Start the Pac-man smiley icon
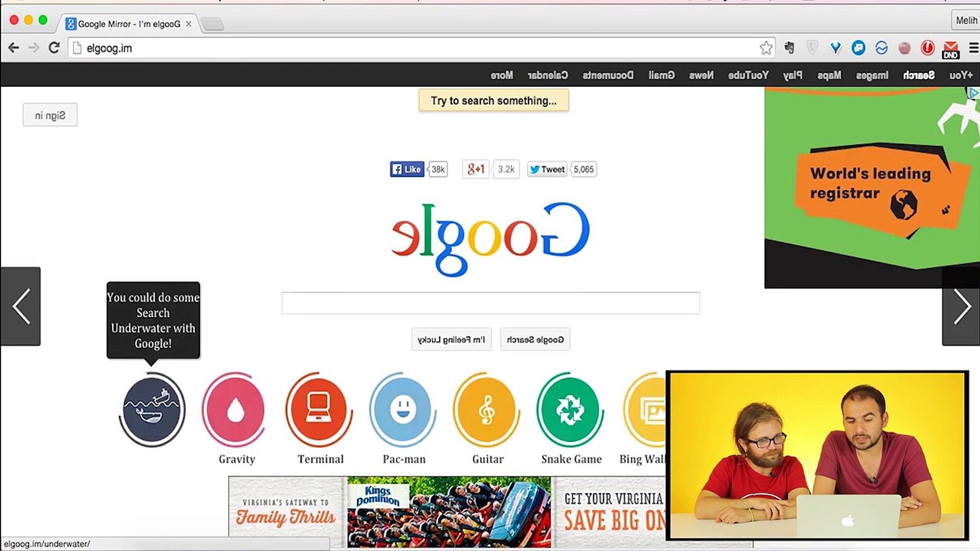Image resolution: width=980 pixels, height=551 pixels. [x=403, y=410]
